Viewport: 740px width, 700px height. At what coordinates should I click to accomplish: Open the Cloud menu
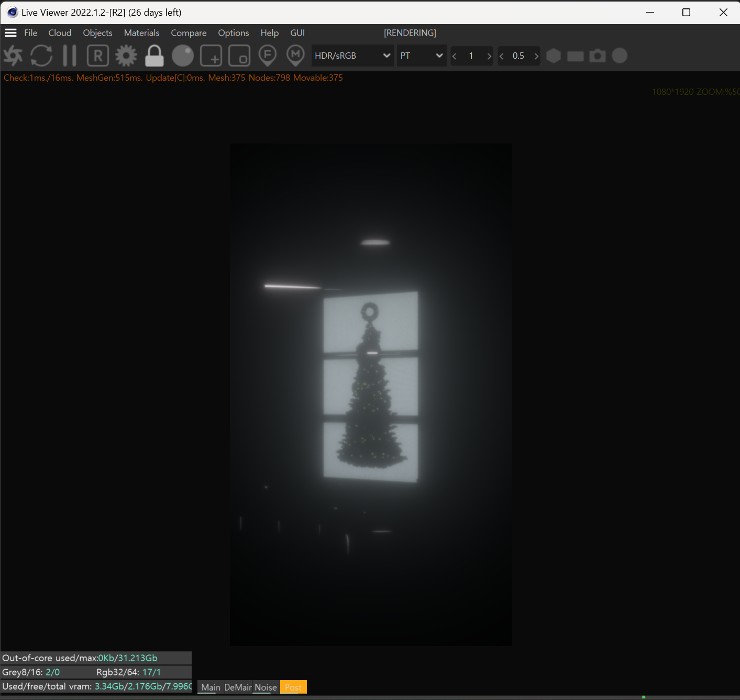coord(60,32)
